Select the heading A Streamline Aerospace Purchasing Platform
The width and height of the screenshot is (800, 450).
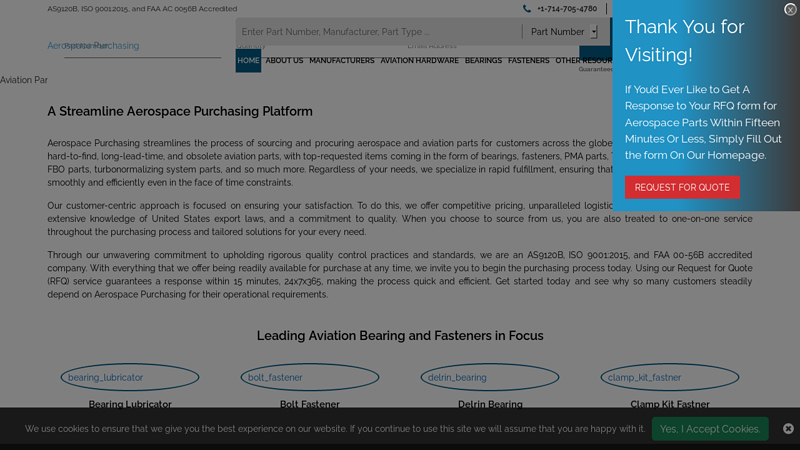(x=180, y=111)
